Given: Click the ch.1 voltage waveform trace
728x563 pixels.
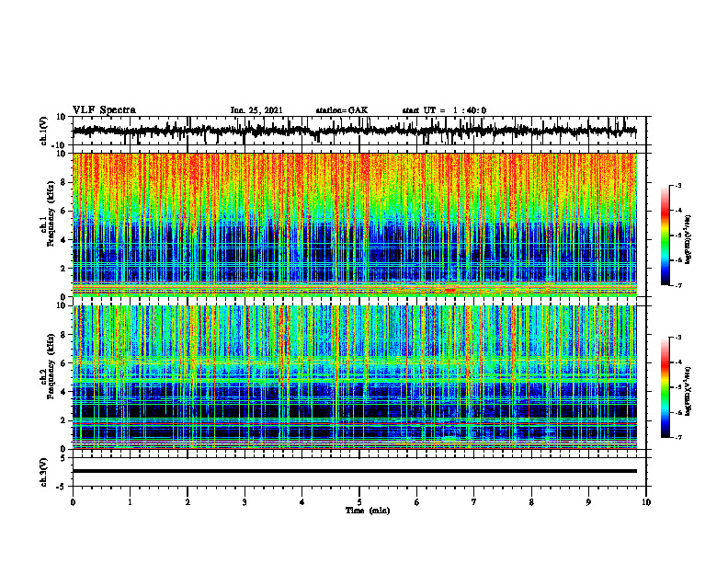Looking at the screenshot, I should (x=354, y=131).
